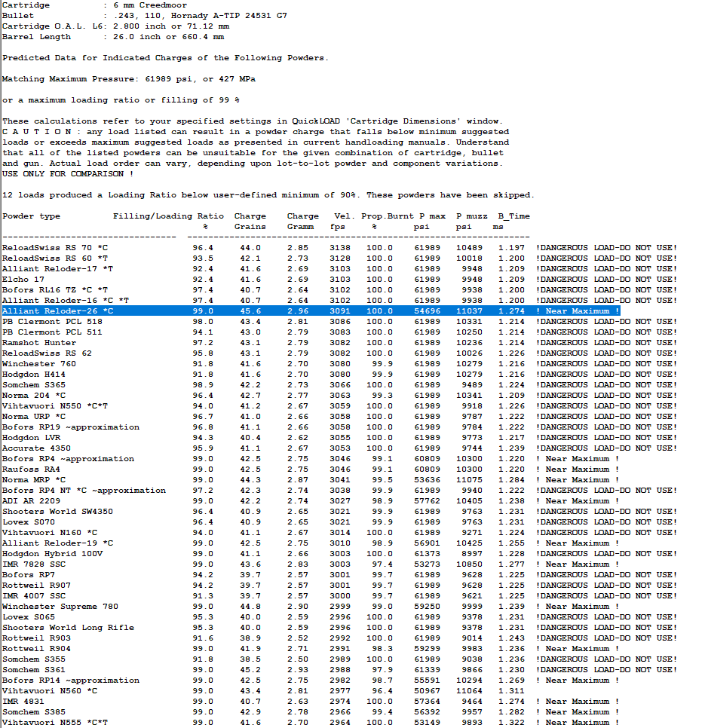Select the Somchem S365 row
Viewport: 705px width, 728px height.
tap(339, 385)
